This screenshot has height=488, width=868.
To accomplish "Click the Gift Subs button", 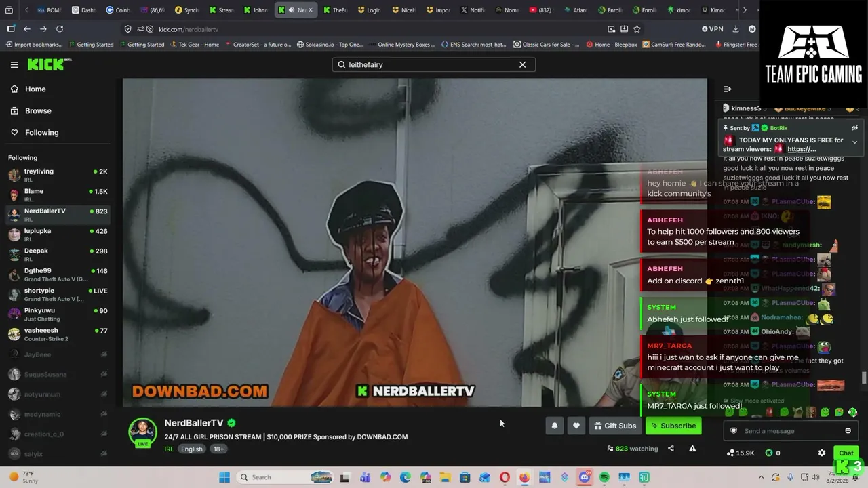I will [x=614, y=426].
